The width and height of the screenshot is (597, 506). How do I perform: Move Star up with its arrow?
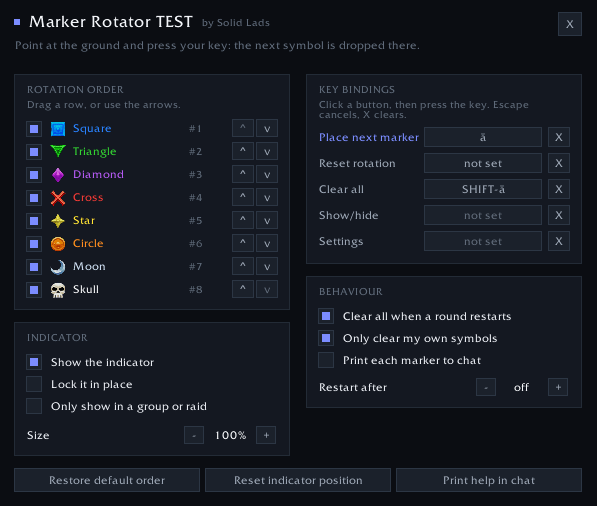pyautogui.click(x=243, y=220)
